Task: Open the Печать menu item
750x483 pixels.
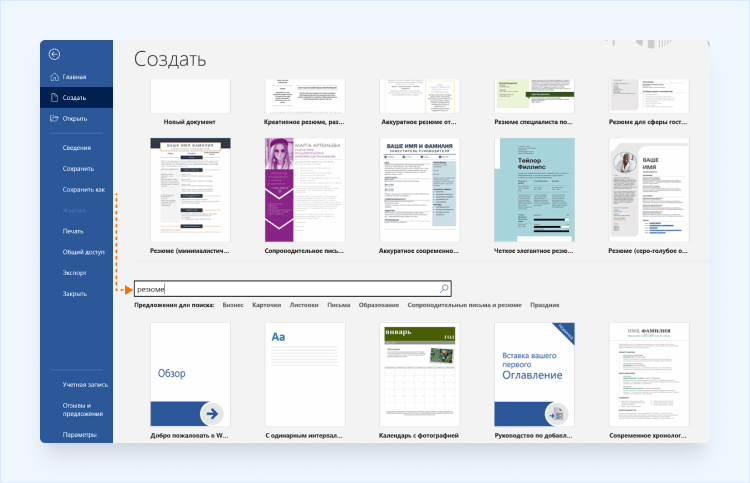Action: point(73,231)
